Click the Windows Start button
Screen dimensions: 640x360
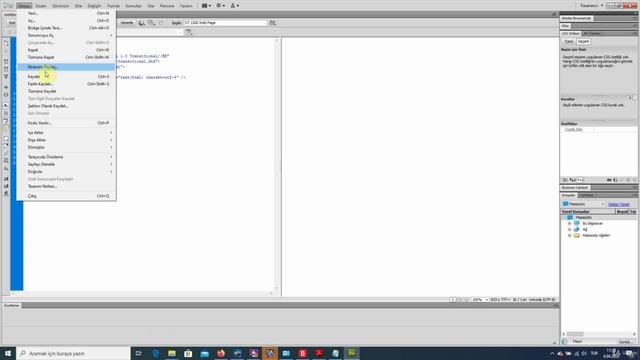point(8,353)
